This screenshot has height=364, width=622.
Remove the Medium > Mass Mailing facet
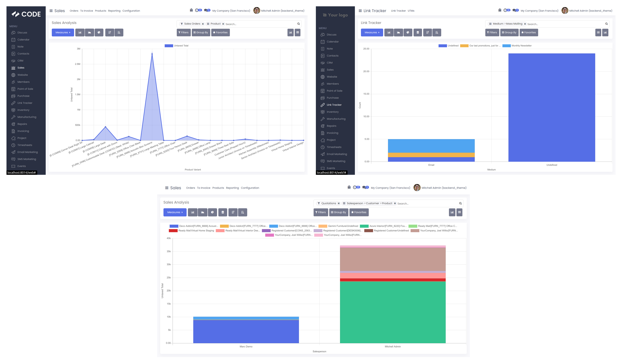pos(525,24)
